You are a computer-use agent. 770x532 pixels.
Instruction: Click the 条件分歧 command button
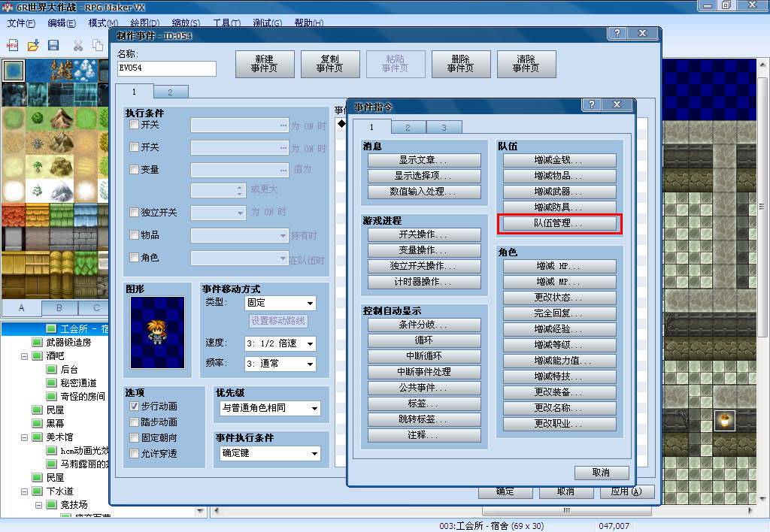[x=424, y=325]
